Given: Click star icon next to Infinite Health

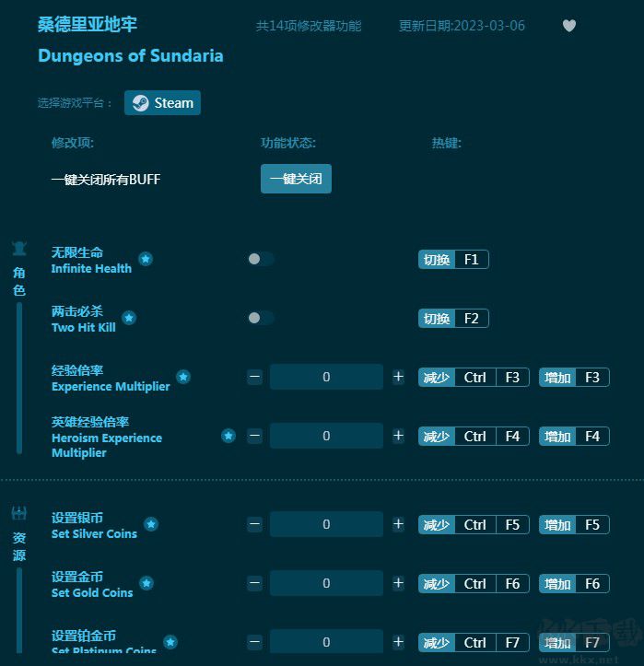Looking at the screenshot, I should pos(146,259).
